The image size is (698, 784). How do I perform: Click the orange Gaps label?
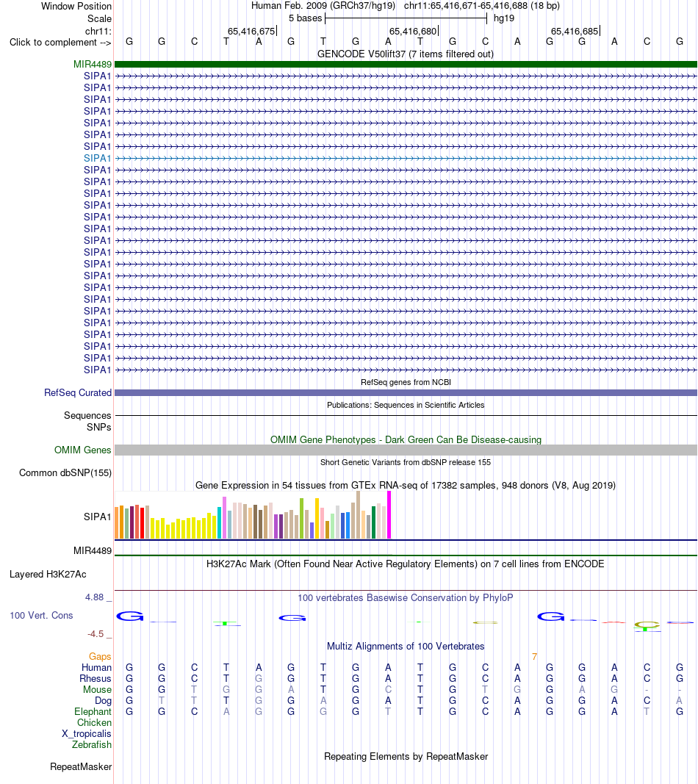pyautogui.click(x=100, y=656)
